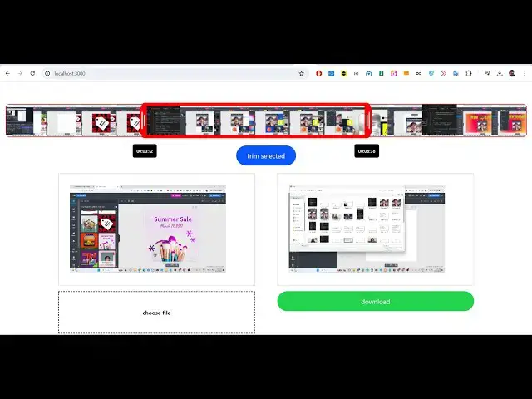Click the green download button

point(375,301)
